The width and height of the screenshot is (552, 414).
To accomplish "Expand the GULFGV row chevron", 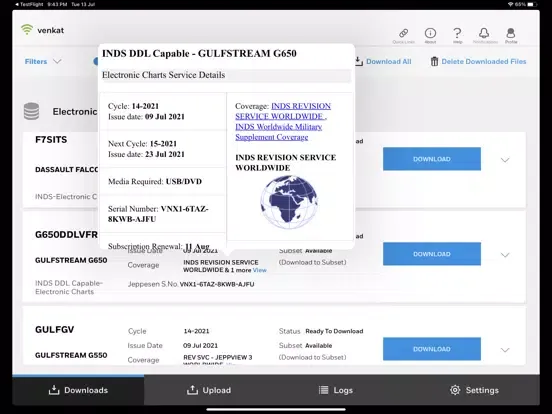I will coord(505,350).
